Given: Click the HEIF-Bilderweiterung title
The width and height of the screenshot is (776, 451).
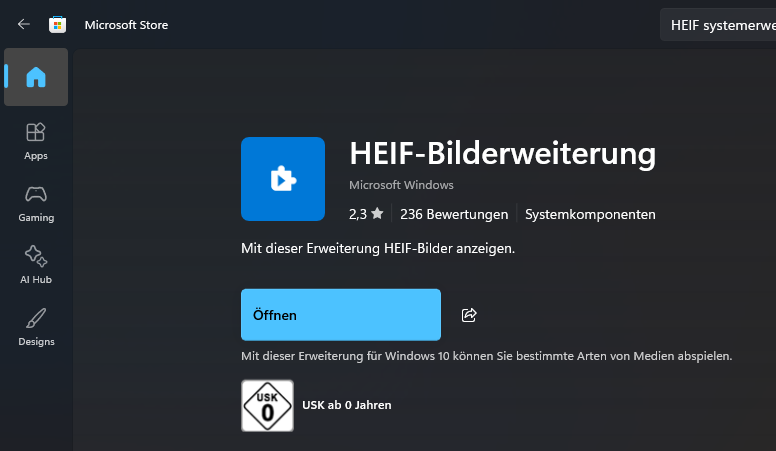Looking at the screenshot, I should 503,153.
